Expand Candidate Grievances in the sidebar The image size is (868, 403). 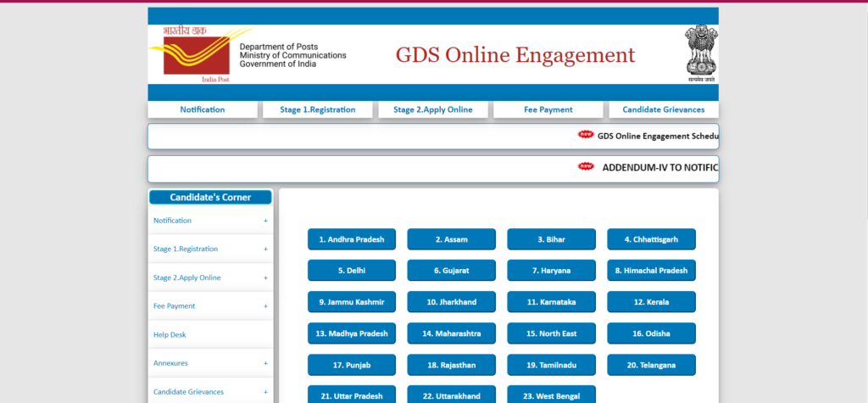click(x=265, y=392)
